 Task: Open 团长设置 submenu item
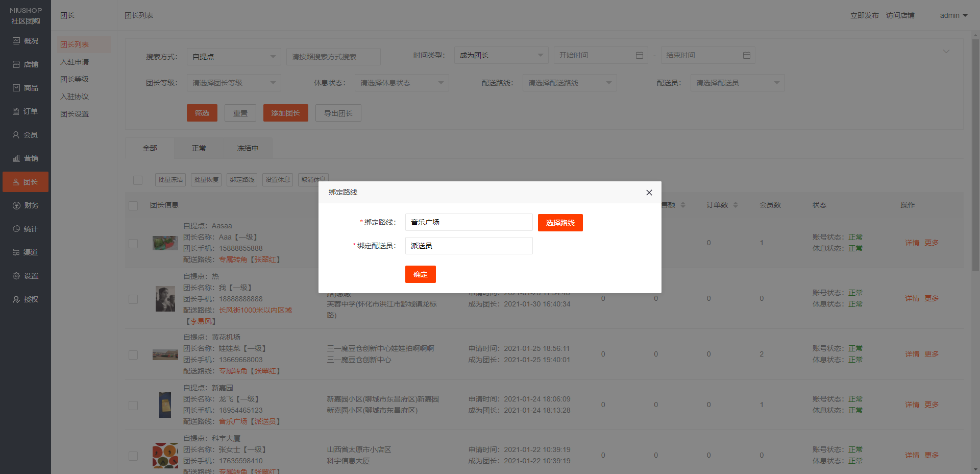point(75,114)
